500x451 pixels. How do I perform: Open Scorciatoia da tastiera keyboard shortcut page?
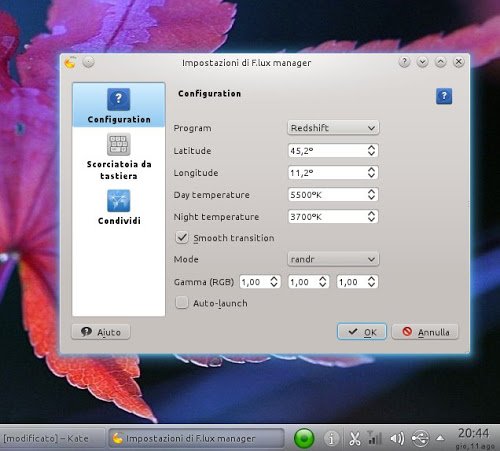[119, 157]
